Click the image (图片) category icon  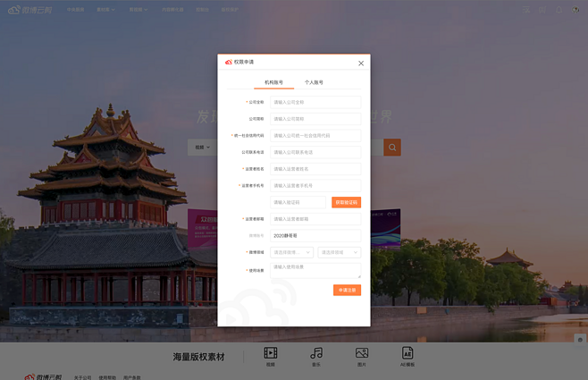coord(362,353)
